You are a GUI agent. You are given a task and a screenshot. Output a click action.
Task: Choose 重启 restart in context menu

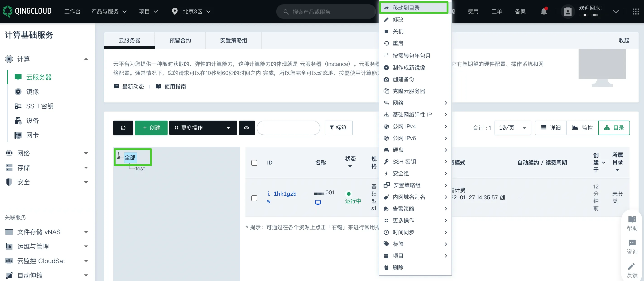pos(415,43)
